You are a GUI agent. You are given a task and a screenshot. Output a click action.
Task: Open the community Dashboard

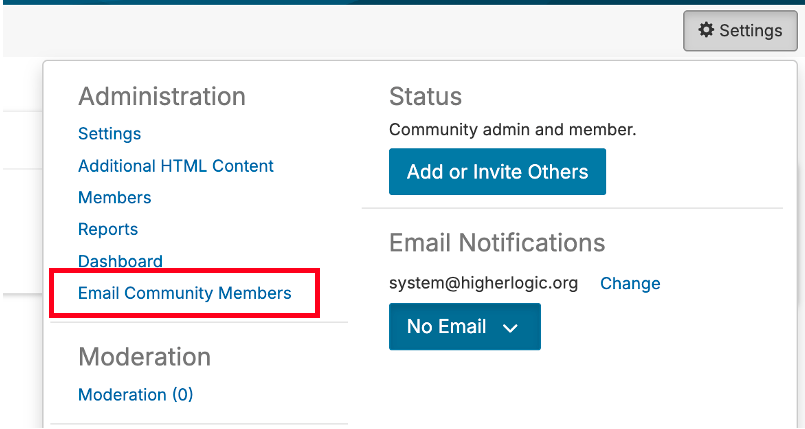pos(120,261)
